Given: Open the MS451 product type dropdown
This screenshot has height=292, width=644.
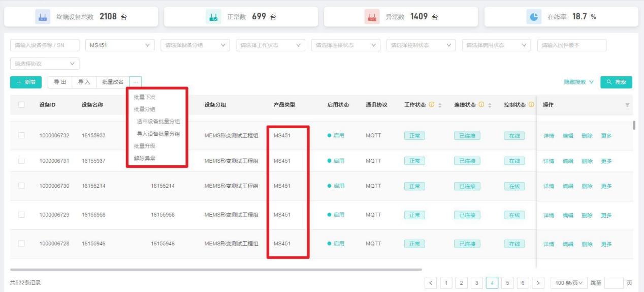Looking at the screenshot, I should click(120, 45).
